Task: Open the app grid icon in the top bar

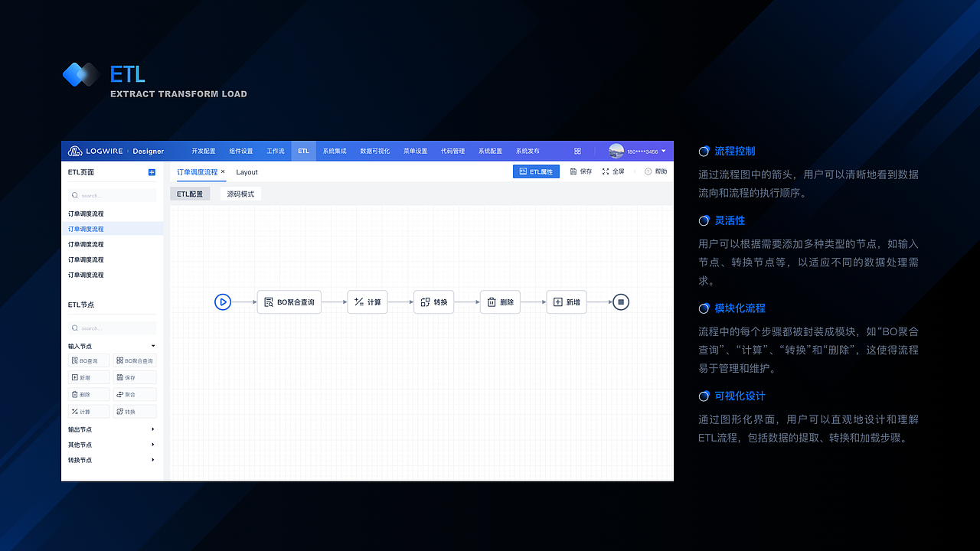Action: pyautogui.click(x=577, y=151)
